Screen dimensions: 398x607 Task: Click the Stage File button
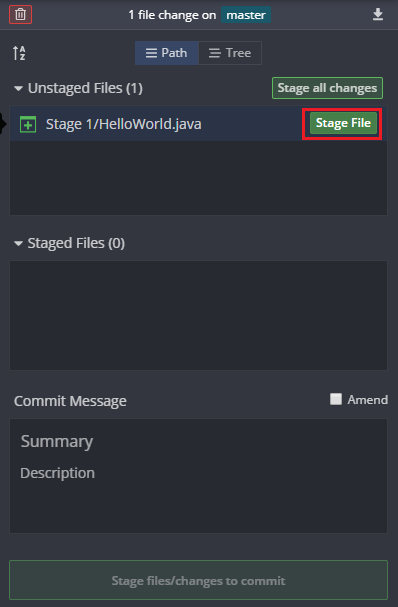[x=343, y=123]
